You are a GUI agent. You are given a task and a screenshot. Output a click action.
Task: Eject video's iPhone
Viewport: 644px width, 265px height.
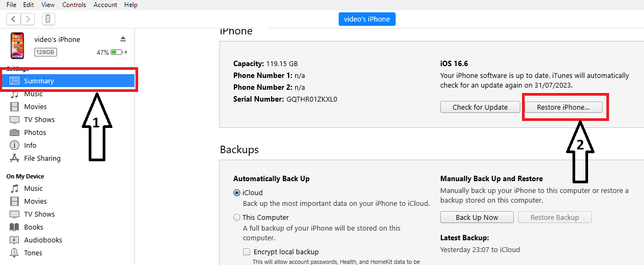coord(123,39)
